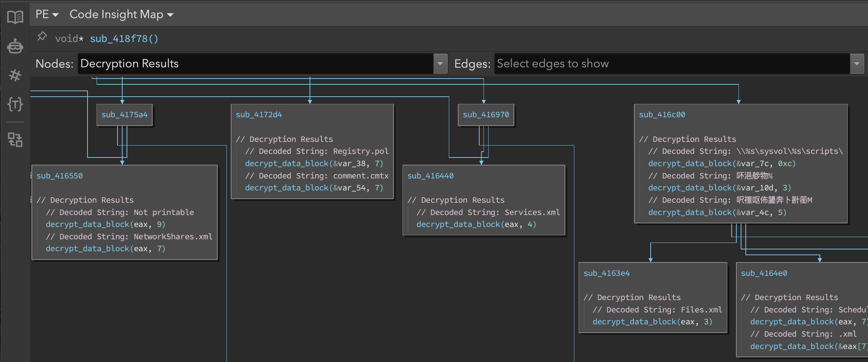
Task: Open the sub_4164e0 node title
Action: point(764,273)
